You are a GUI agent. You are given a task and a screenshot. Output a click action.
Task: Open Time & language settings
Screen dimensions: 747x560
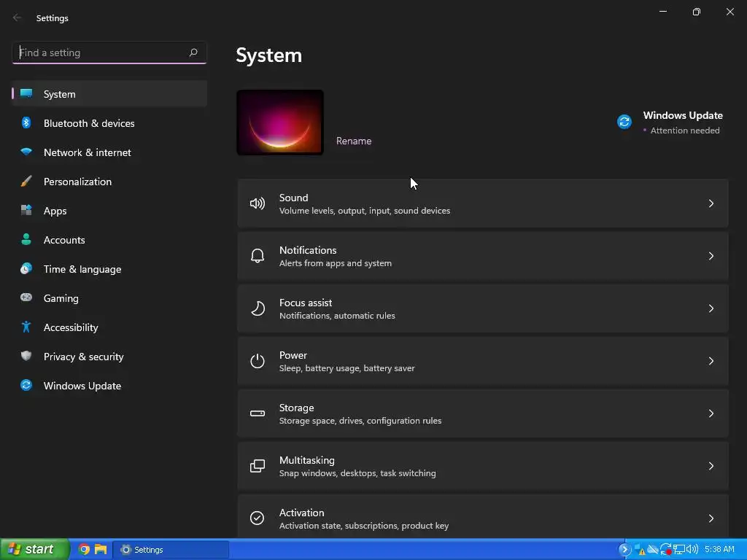[109, 269]
